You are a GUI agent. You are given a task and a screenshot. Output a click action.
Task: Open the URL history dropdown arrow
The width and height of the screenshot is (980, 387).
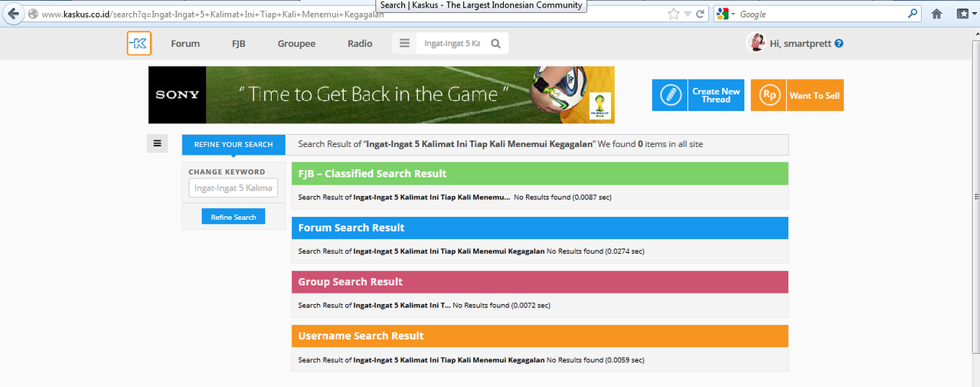(688, 14)
